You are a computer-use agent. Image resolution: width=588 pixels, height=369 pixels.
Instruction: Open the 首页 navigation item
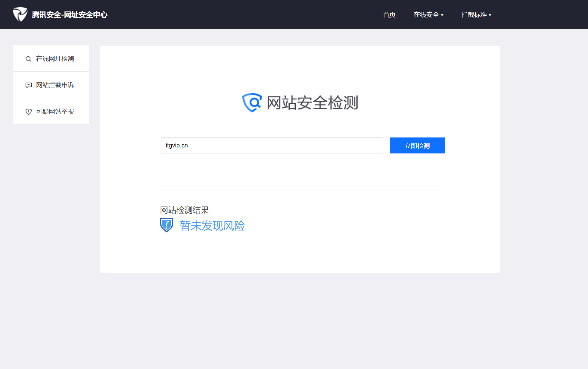389,15
